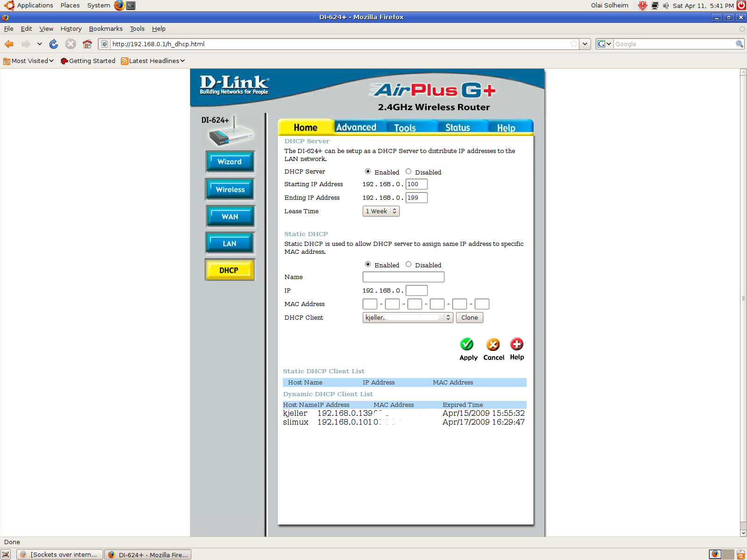Click the forward arrow navigation button
The width and height of the screenshot is (747, 560).
(x=26, y=44)
